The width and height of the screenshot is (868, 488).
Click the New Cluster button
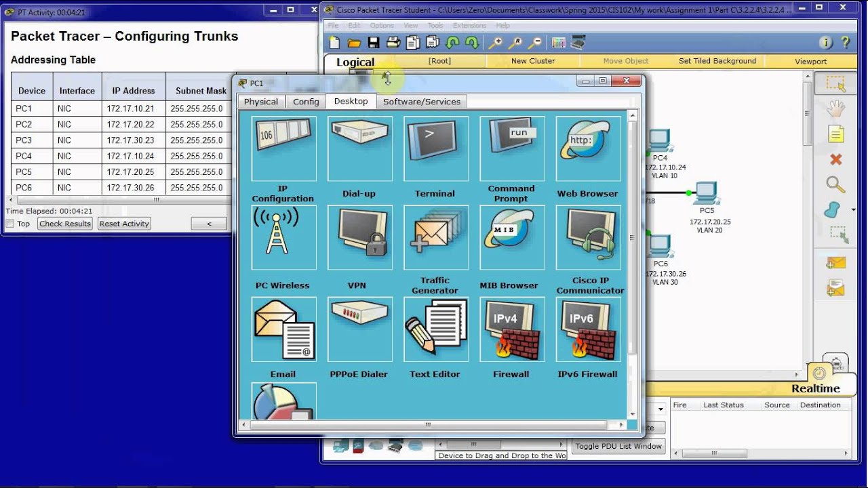[533, 61]
